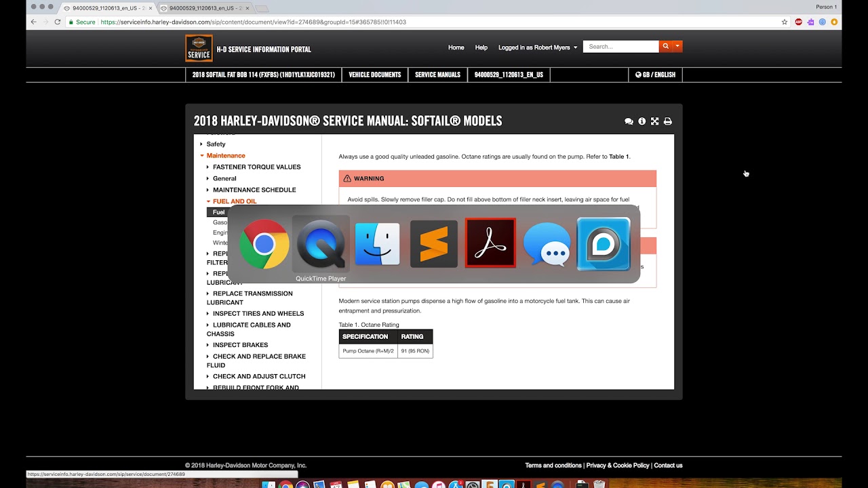Image resolution: width=868 pixels, height=488 pixels.
Task: Click the orange update arrow icon
Action: coord(835,22)
